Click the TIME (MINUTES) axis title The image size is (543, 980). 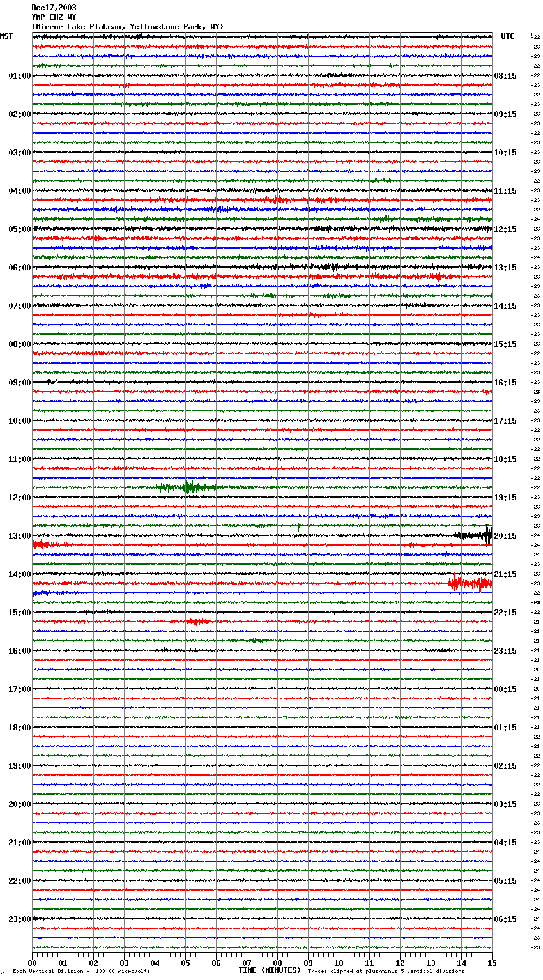tap(270, 970)
